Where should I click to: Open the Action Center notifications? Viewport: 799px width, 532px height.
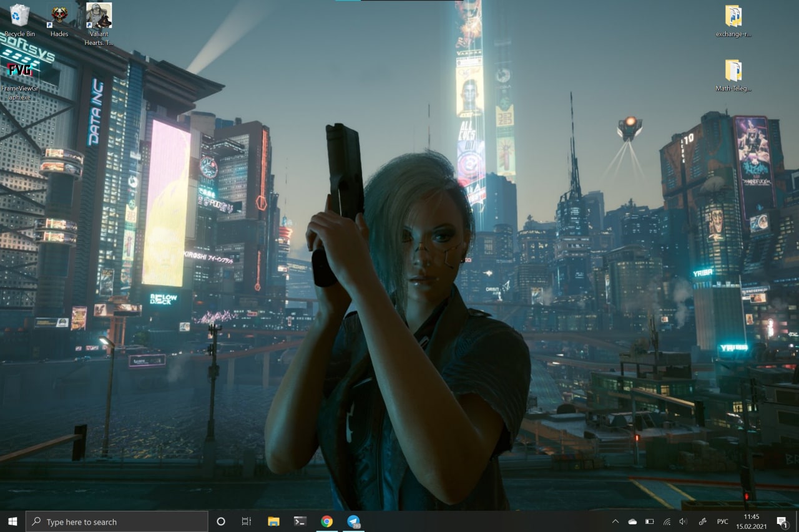coord(782,521)
